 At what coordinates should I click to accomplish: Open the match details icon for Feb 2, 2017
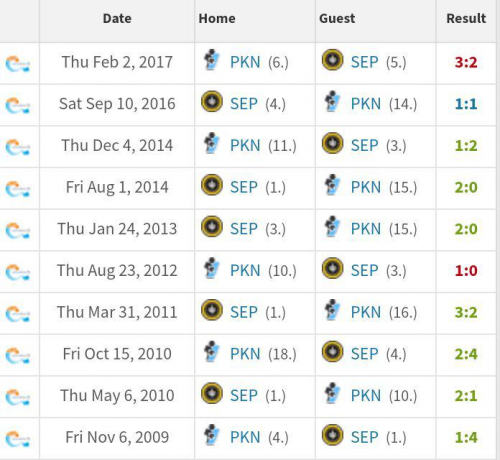[18, 64]
